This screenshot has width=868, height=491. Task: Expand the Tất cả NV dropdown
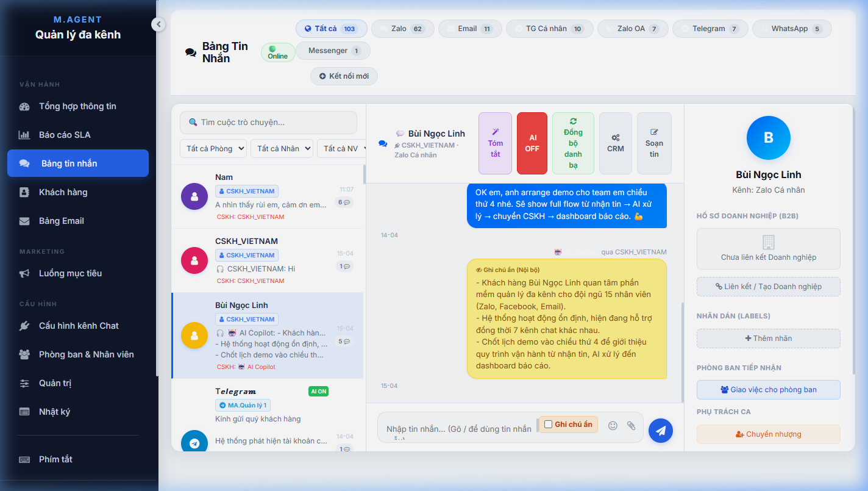(x=341, y=148)
